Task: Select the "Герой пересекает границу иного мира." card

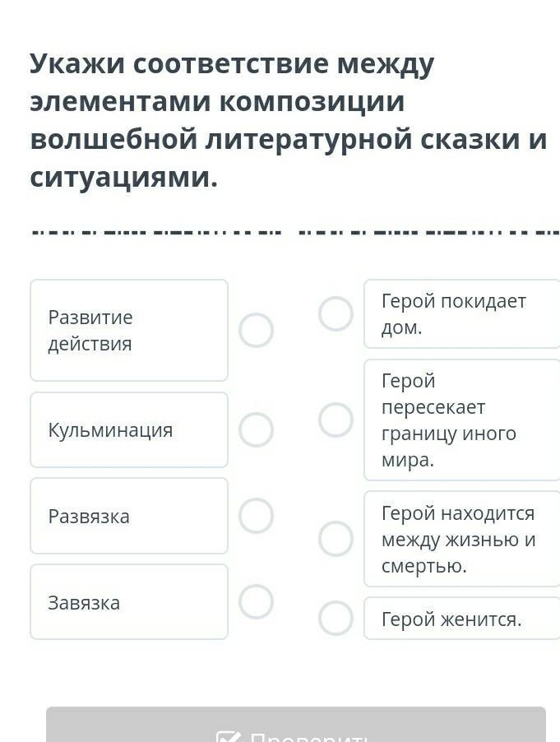Action: point(462,420)
